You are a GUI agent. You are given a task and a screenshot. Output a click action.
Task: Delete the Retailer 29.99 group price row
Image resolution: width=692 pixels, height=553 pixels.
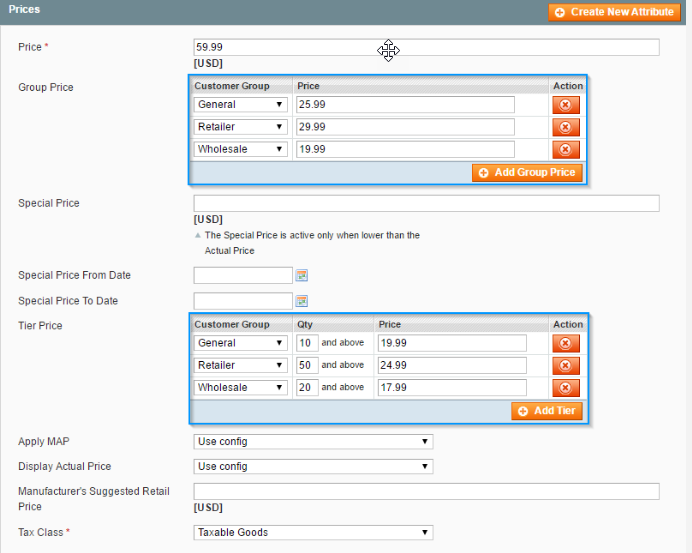coord(566,127)
